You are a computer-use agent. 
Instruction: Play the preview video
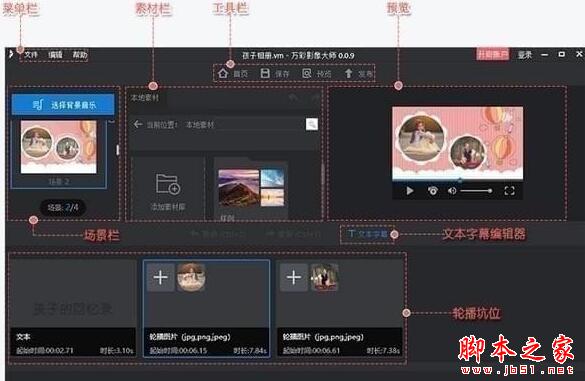coord(410,191)
